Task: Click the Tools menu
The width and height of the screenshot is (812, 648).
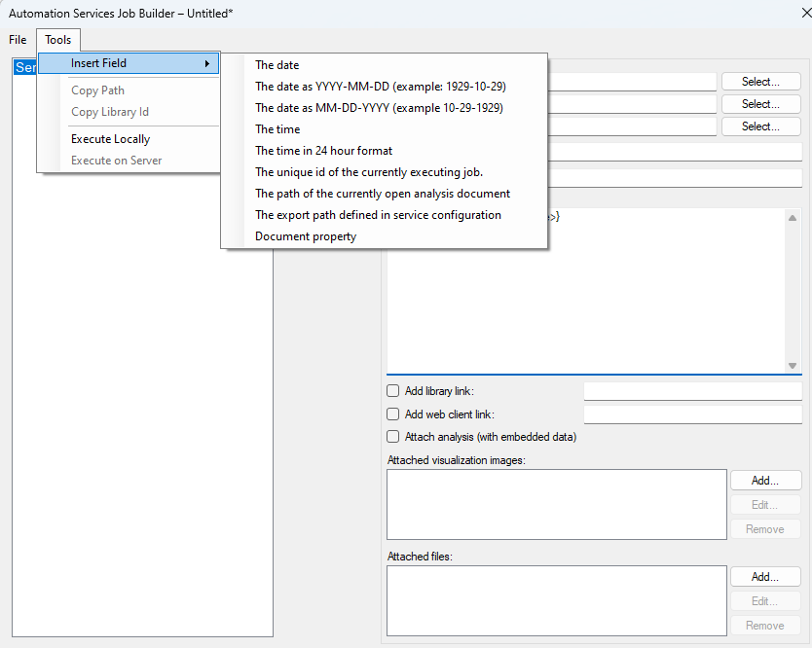Action: coord(58,40)
